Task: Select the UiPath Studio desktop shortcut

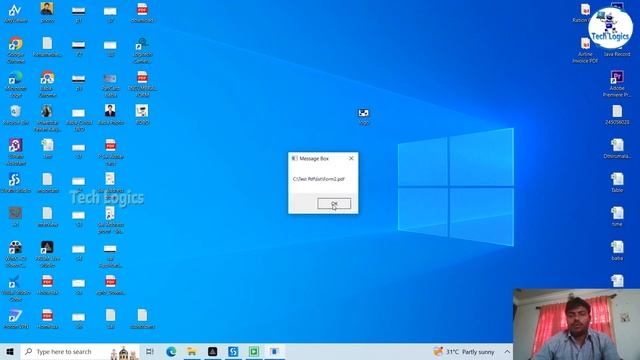Action: pos(16,182)
